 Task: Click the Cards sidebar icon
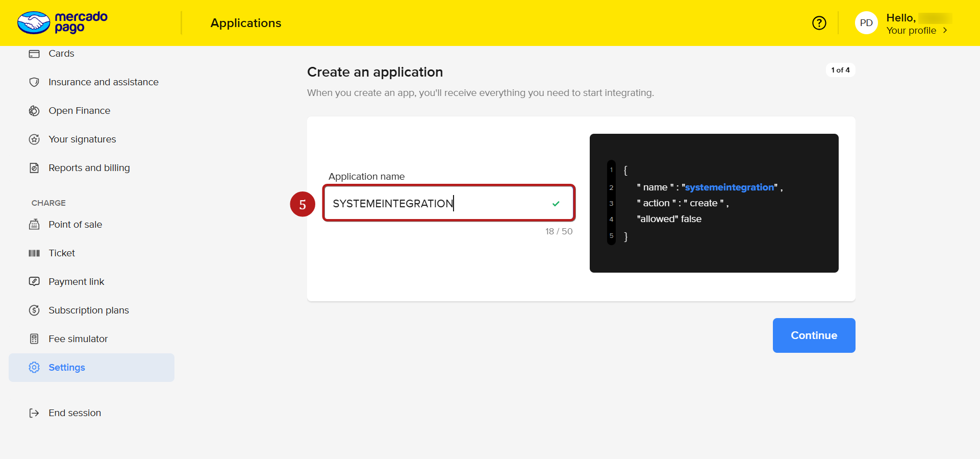tap(34, 54)
